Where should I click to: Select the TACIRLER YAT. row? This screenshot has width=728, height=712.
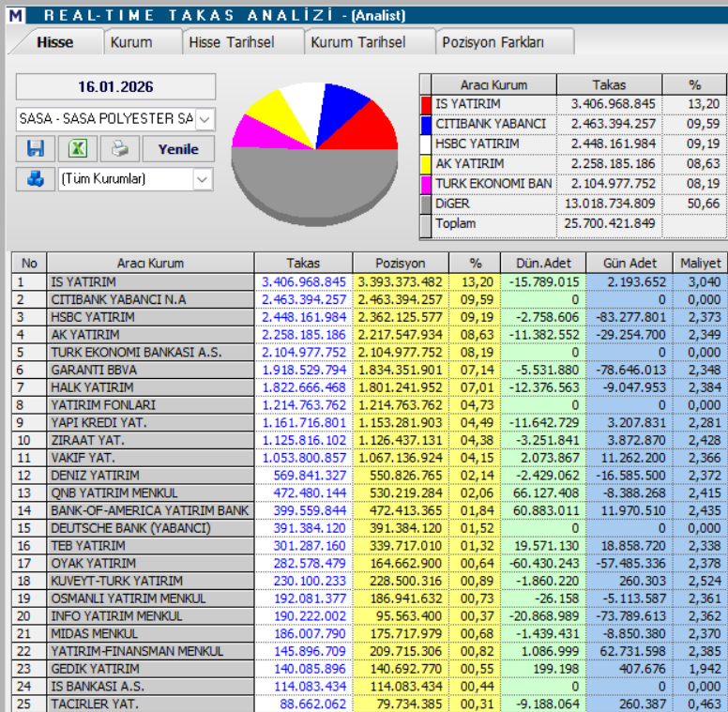coord(370,704)
